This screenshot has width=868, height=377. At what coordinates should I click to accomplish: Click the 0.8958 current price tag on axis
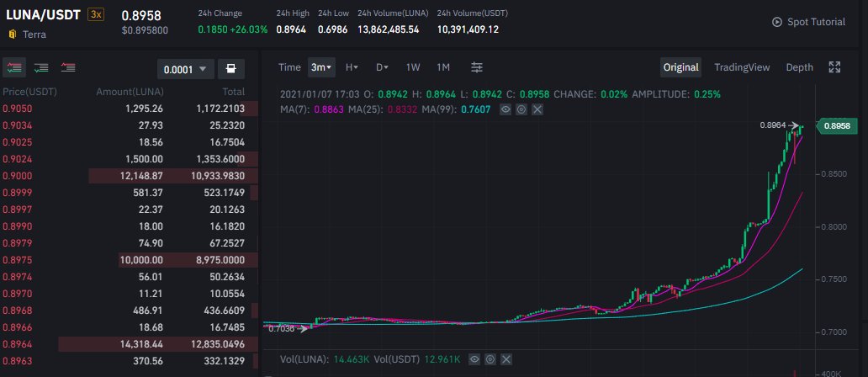(x=836, y=125)
